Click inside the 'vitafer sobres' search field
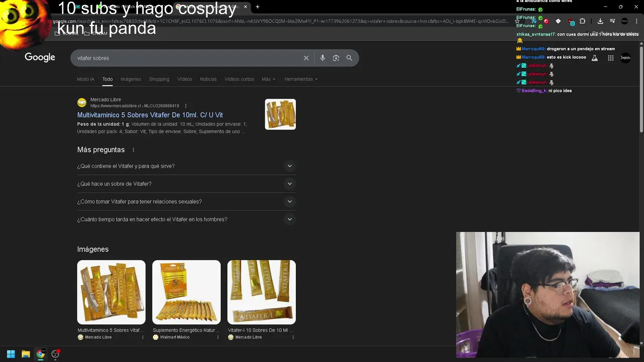The width and height of the screenshot is (644, 362). [x=186, y=58]
